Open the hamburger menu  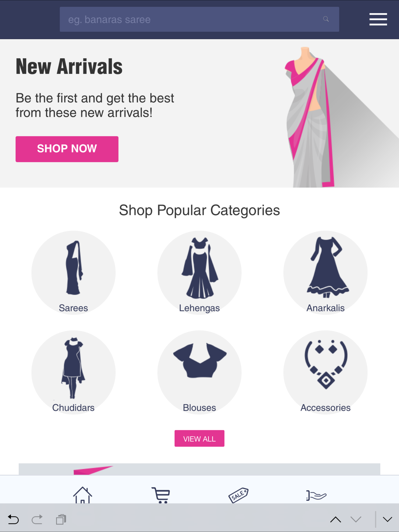click(378, 19)
